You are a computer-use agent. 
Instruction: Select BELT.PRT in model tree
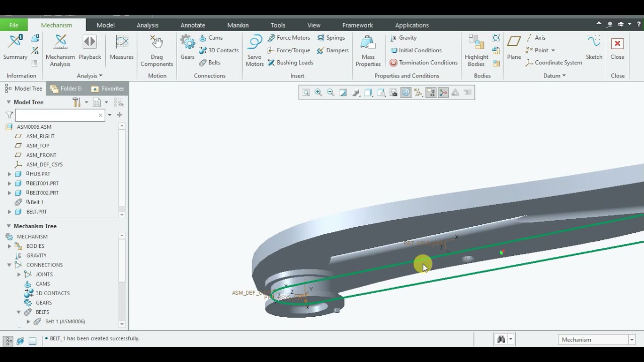pos(36,212)
